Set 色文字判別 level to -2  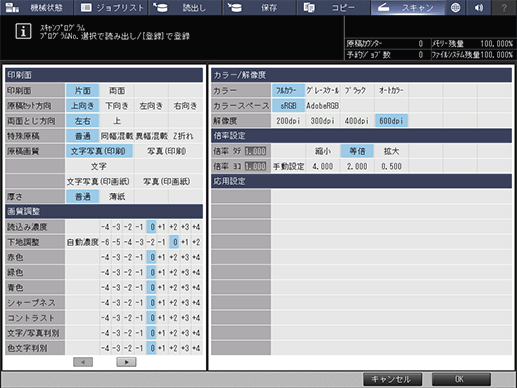(x=128, y=348)
